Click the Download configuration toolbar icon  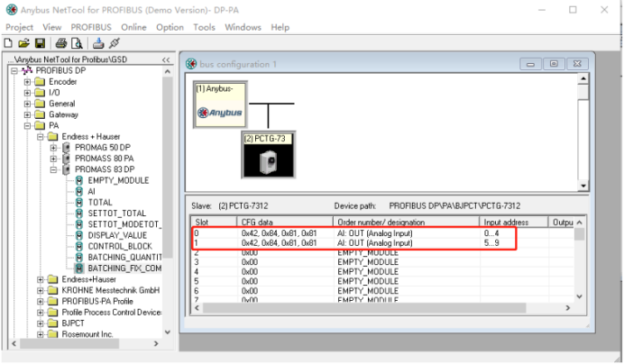(x=98, y=43)
